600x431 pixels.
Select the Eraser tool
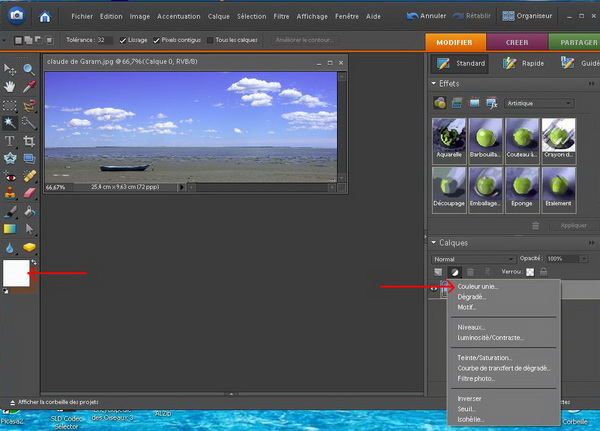(x=29, y=193)
